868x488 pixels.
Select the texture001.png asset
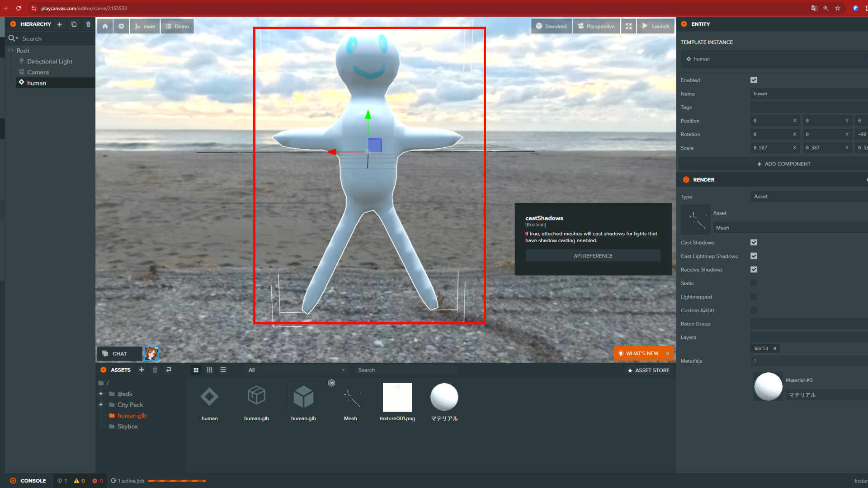click(397, 402)
